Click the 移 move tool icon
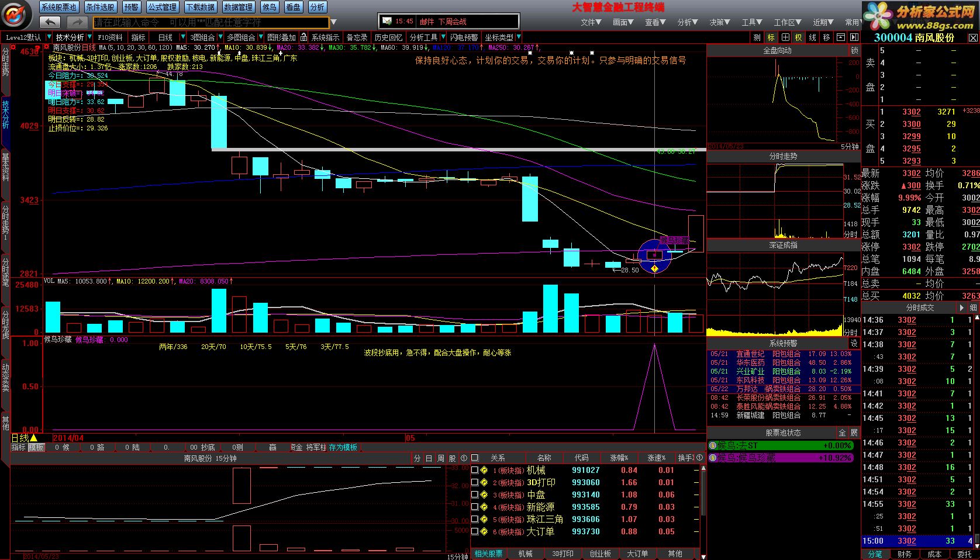This screenshot has height=560, width=980. tap(826, 37)
